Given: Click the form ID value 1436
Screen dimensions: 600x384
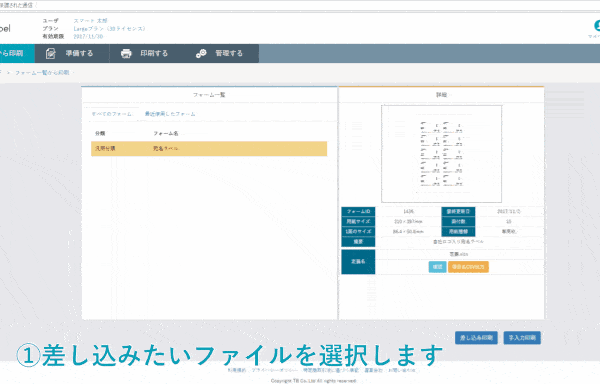Looking at the screenshot, I should pyautogui.click(x=408, y=212).
